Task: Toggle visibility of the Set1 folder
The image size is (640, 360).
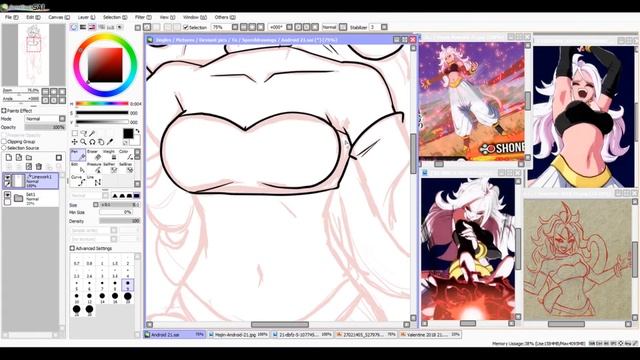Action: [7, 195]
